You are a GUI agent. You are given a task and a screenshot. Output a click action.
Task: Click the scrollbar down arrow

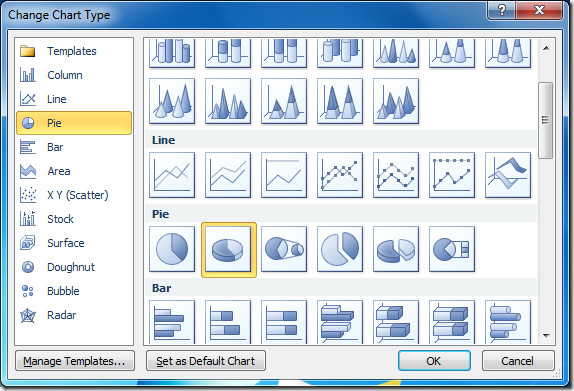pos(546,335)
